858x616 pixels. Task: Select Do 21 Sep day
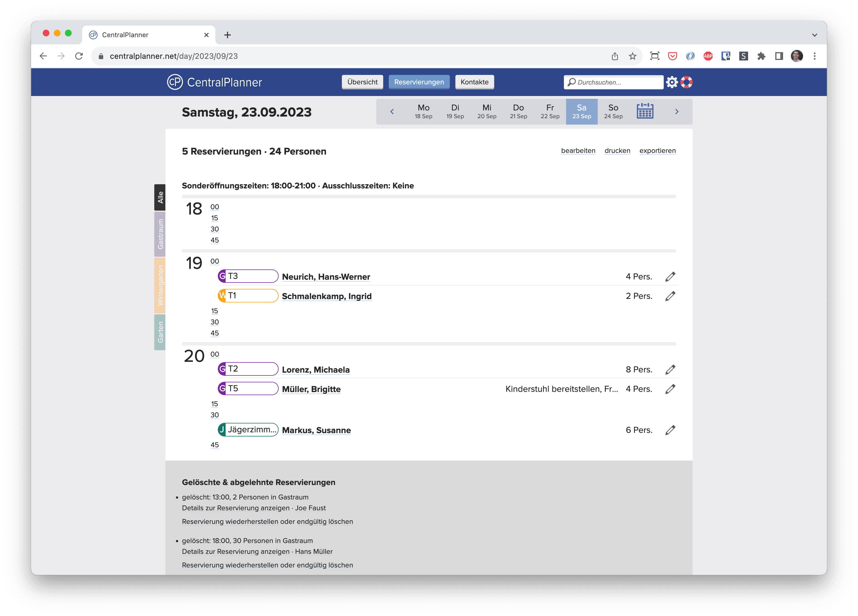click(518, 112)
